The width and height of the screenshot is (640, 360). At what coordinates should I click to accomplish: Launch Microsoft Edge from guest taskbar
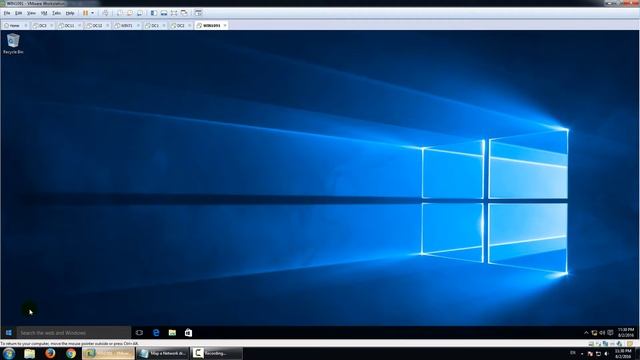156,333
